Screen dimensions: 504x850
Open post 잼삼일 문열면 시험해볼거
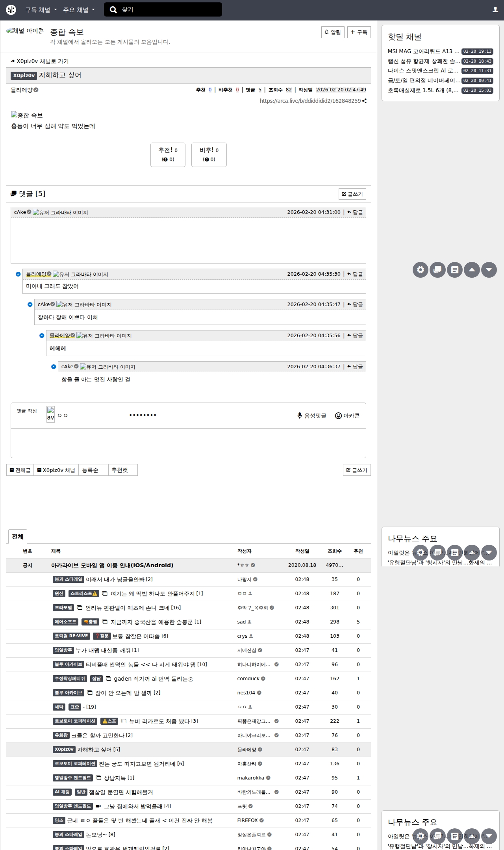click(121, 792)
